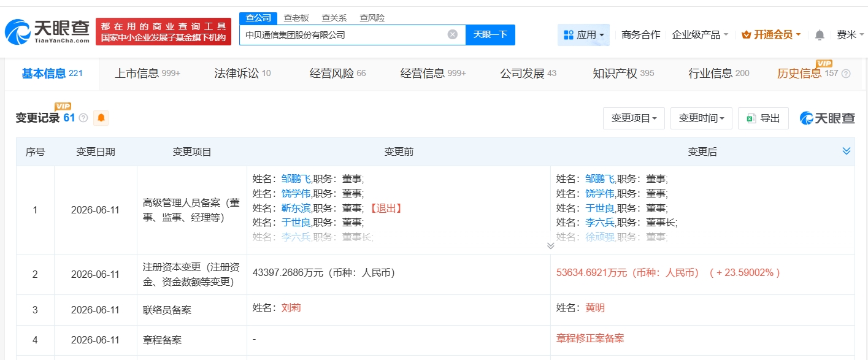Click the red promotional banner in header

pyautogui.click(x=163, y=31)
